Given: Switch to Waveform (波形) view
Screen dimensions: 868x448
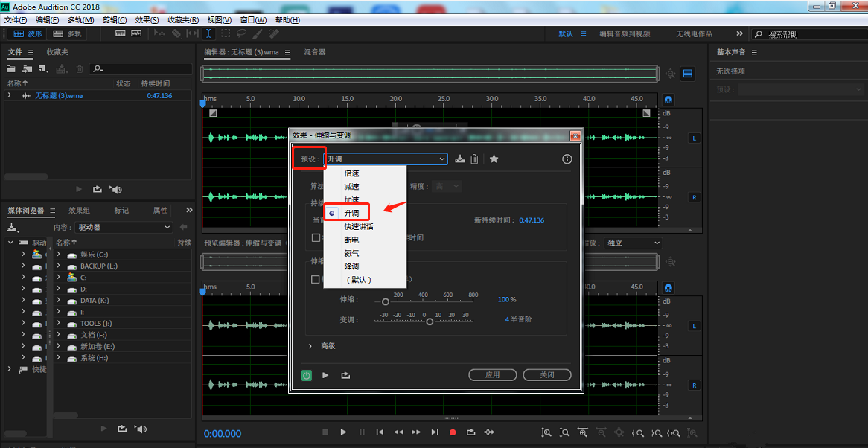Looking at the screenshot, I should pyautogui.click(x=28, y=33).
